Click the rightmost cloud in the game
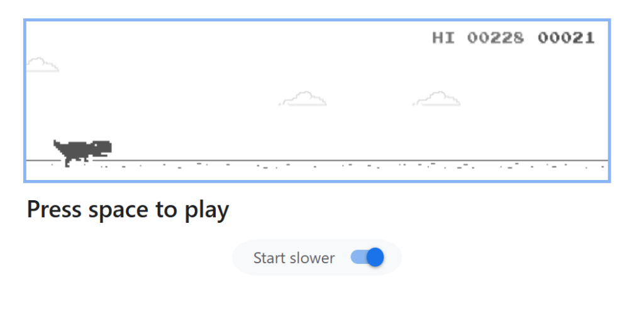 437,99
